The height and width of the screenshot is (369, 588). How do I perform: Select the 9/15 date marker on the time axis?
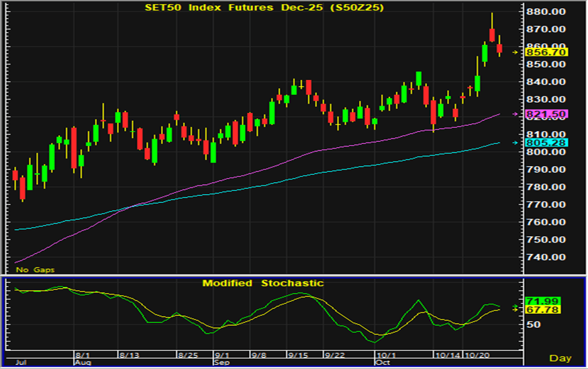point(297,354)
